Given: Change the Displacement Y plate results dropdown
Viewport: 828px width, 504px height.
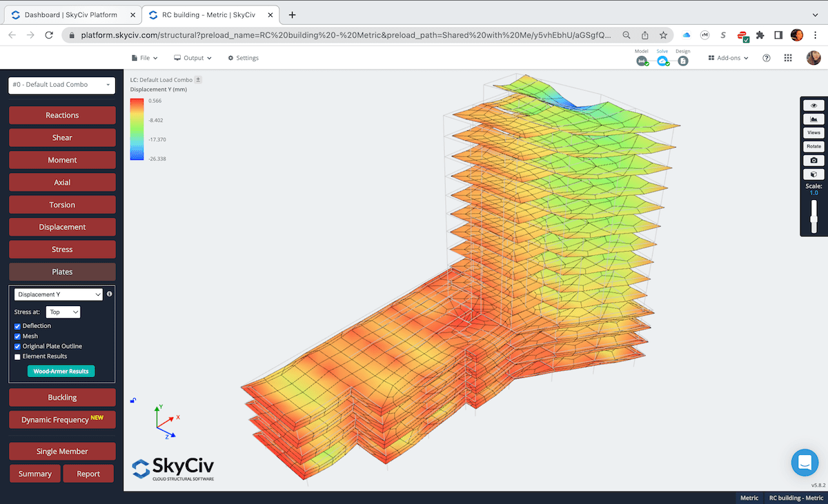Looking at the screenshot, I should click(57, 294).
